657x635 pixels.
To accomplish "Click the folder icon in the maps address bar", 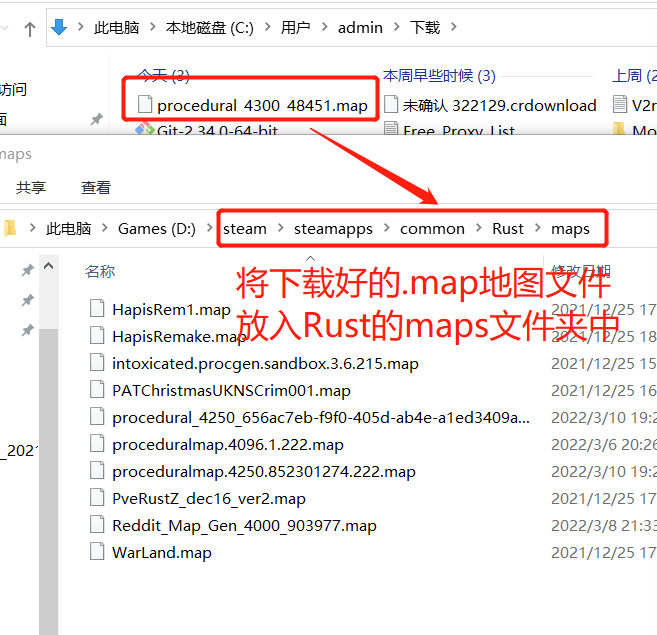I will click(10, 228).
